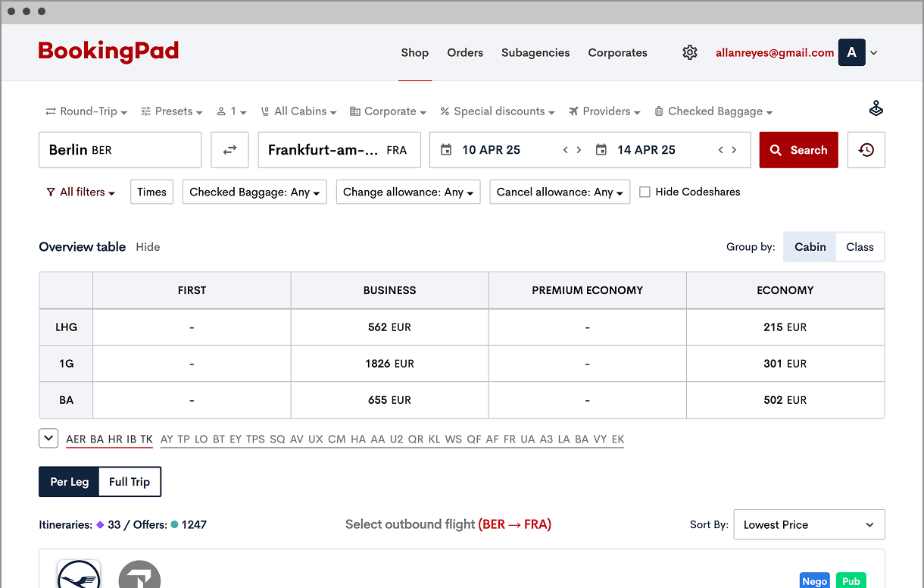Group the overview by Class
The image size is (924, 588).
tap(860, 247)
